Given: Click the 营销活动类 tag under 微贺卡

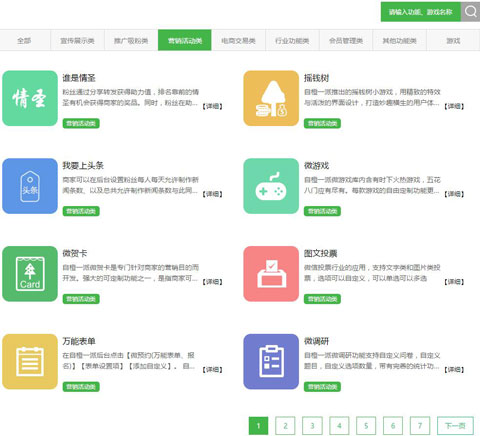Looking at the screenshot, I should 81,299.
